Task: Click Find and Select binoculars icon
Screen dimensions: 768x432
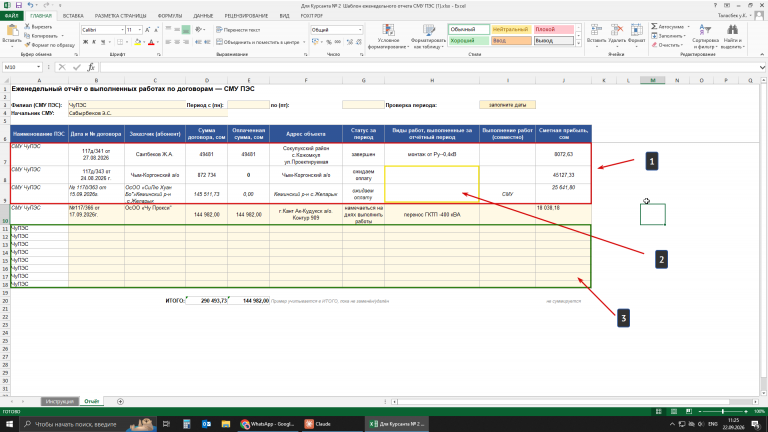Action: point(732,30)
